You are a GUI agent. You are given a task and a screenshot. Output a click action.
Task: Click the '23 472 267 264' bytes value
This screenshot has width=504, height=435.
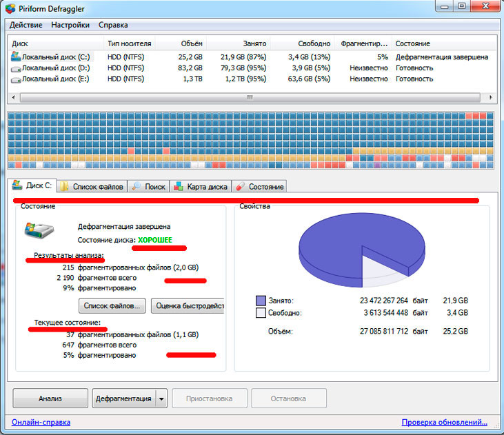pyautogui.click(x=384, y=301)
